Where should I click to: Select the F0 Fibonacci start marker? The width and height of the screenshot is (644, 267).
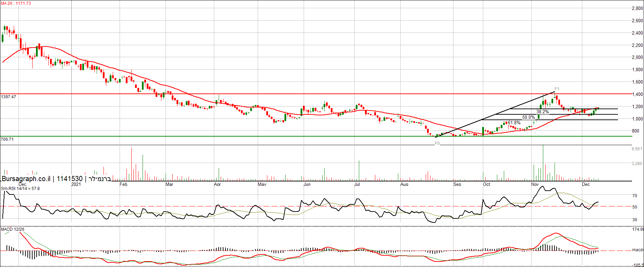point(437,143)
